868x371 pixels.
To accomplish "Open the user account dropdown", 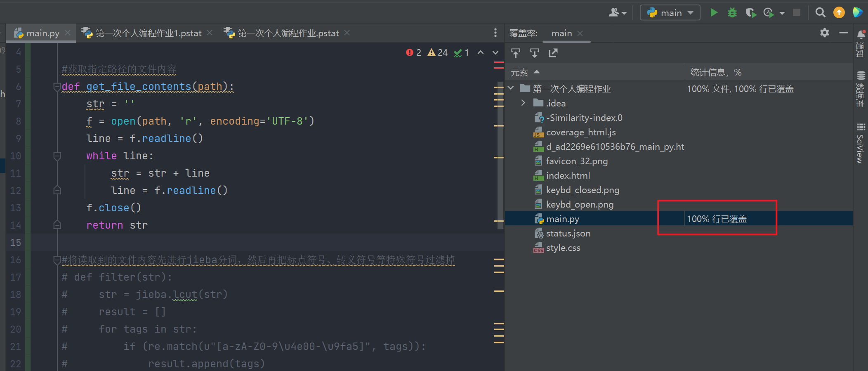I will coord(618,13).
